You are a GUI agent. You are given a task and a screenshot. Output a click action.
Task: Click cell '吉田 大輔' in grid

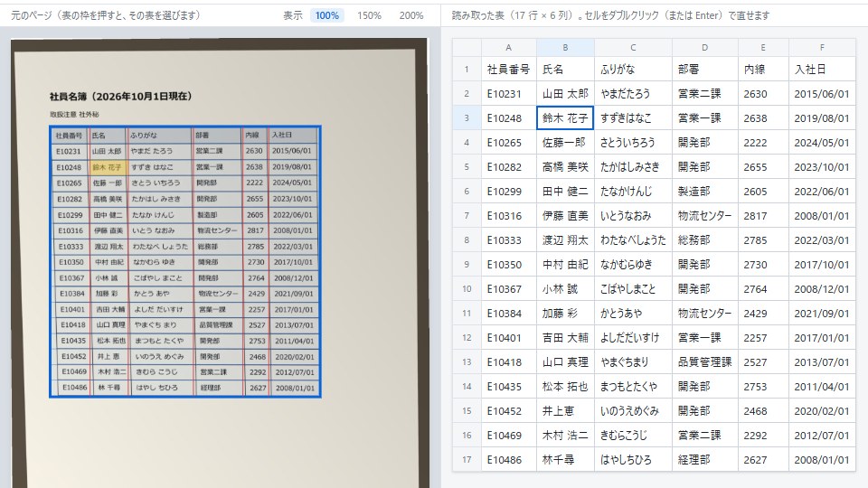coord(565,337)
